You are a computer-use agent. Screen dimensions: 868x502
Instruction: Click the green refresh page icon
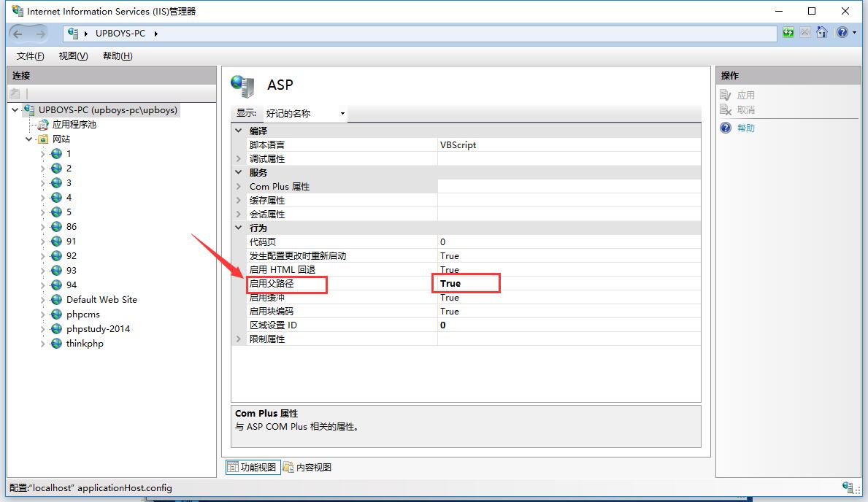788,33
